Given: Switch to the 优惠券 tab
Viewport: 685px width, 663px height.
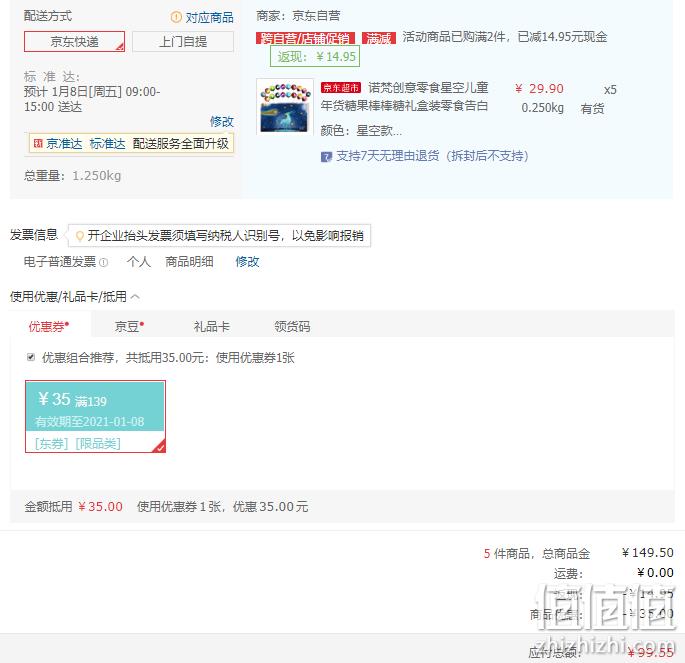Looking at the screenshot, I should [x=48, y=326].
